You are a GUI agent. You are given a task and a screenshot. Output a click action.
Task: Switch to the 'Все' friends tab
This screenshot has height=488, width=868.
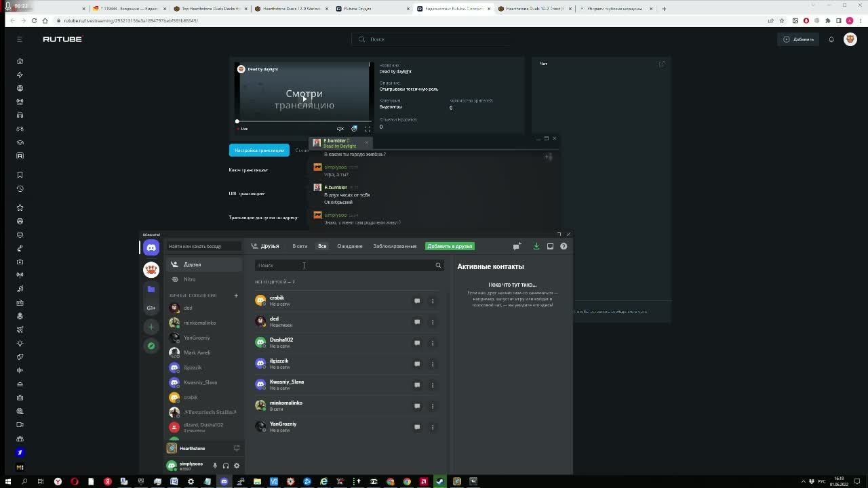[322, 246]
